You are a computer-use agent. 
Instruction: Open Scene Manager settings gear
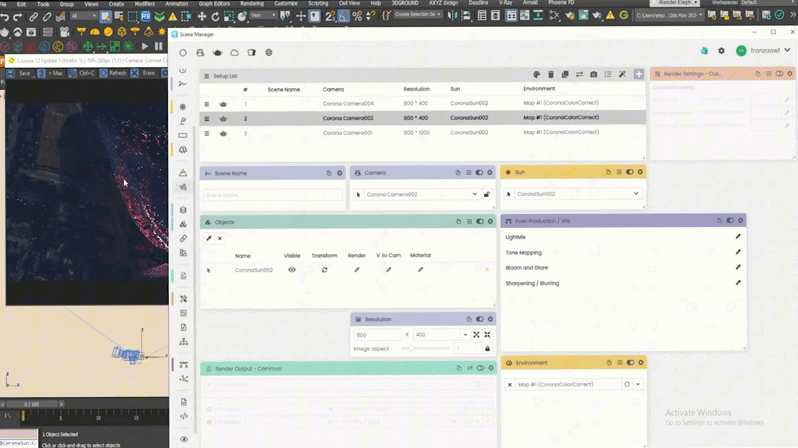pyautogui.click(x=721, y=50)
